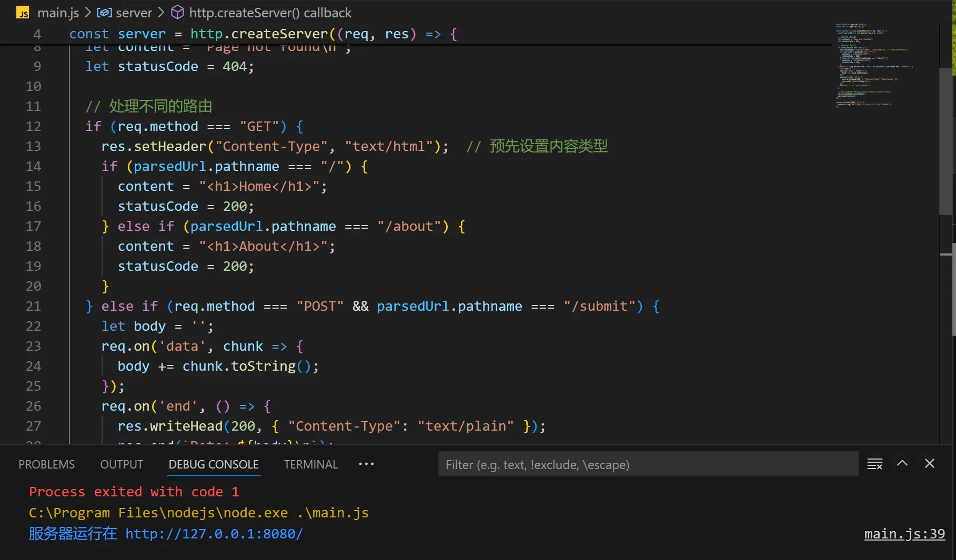
Task: Focus the debug console Filter input
Action: [648, 464]
